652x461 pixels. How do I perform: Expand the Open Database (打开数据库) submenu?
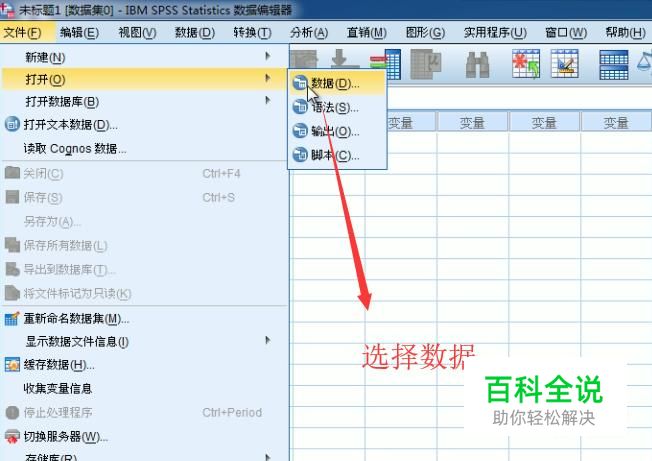coord(143,101)
